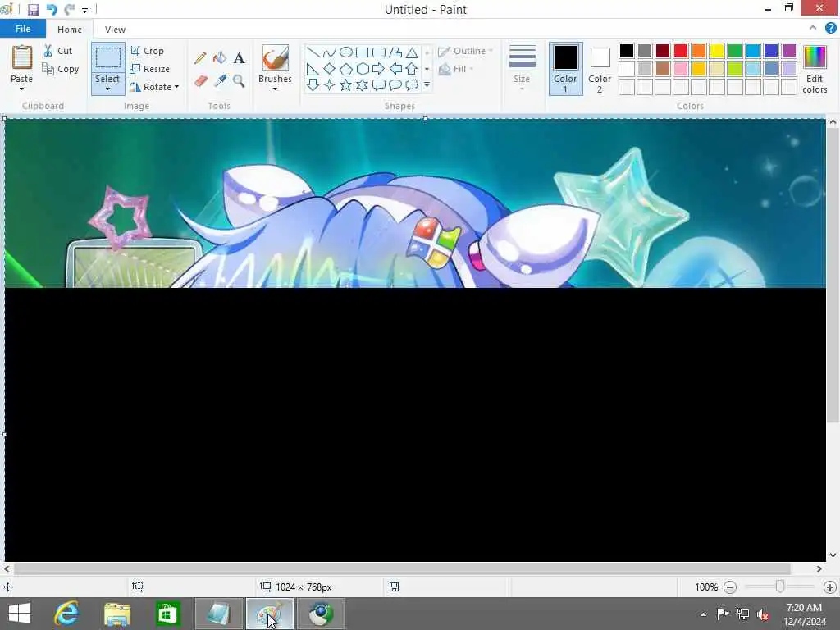This screenshot has height=630, width=840.
Task: Pick the purple color swatch
Action: pyautogui.click(x=789, y=51)
